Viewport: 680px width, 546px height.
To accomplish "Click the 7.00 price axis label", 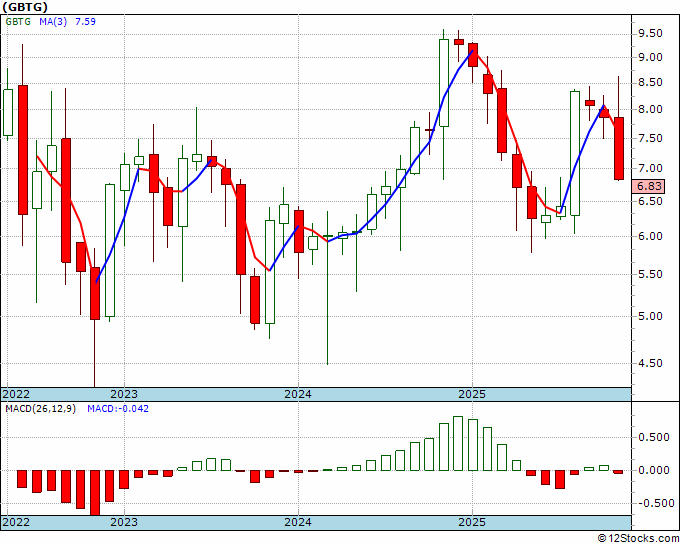I will 650,168.
